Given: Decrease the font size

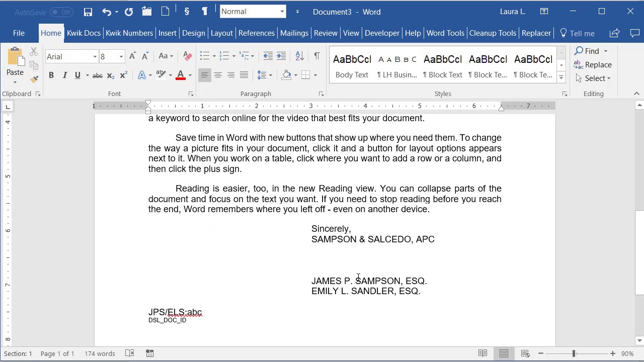Looking at the screenshot, I should (x=145, y=56).
